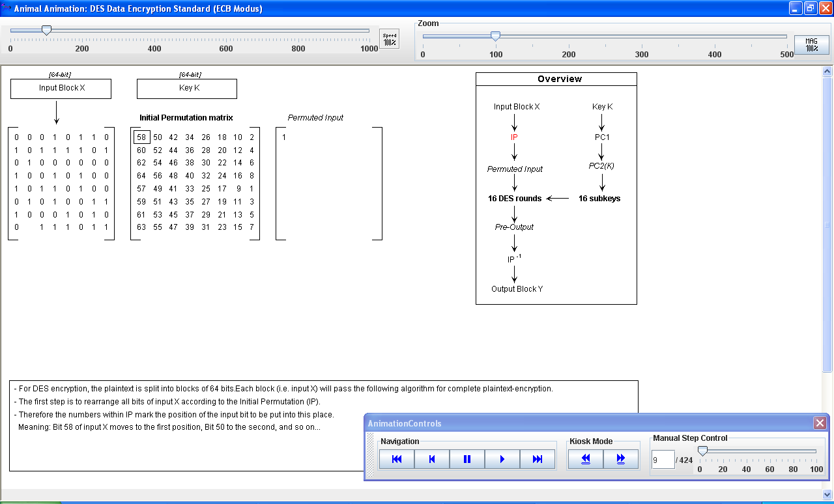Click the 64 cell in permutation matrix

pyautogui.click(x=141, y=176)
